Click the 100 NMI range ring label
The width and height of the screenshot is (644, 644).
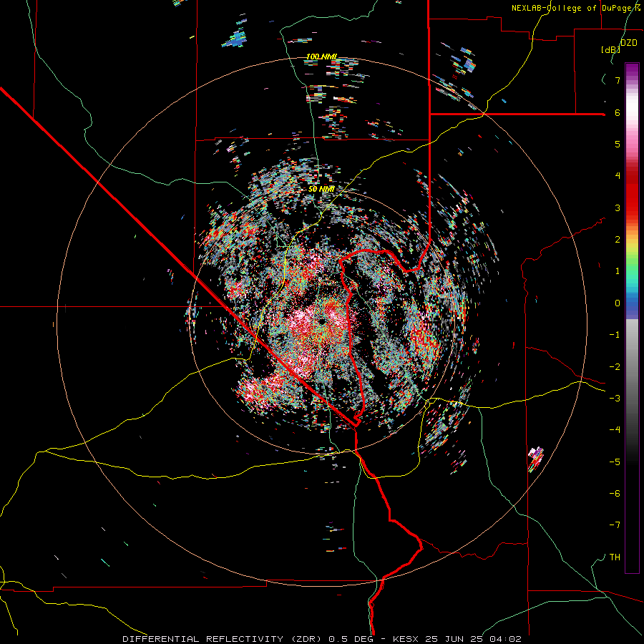pos(321,57)
